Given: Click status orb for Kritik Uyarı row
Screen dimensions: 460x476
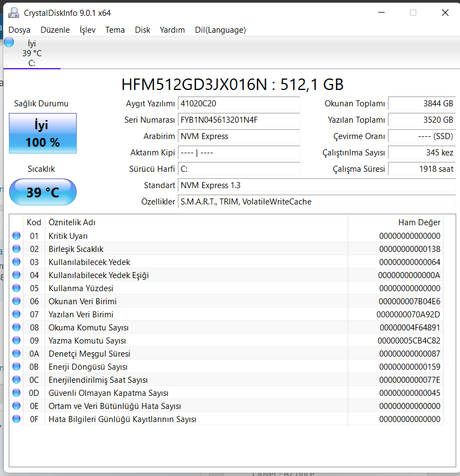Looking at the screenshot, I should 16,236.
